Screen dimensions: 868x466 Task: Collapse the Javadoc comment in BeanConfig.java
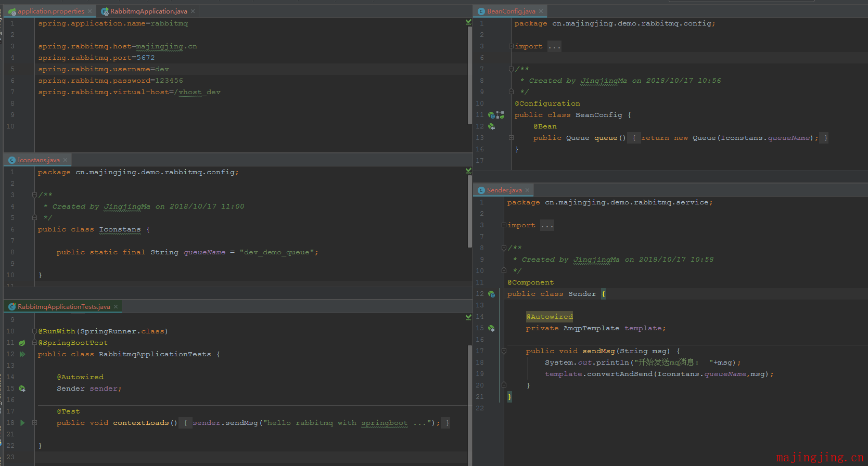(x=511, y=69)
